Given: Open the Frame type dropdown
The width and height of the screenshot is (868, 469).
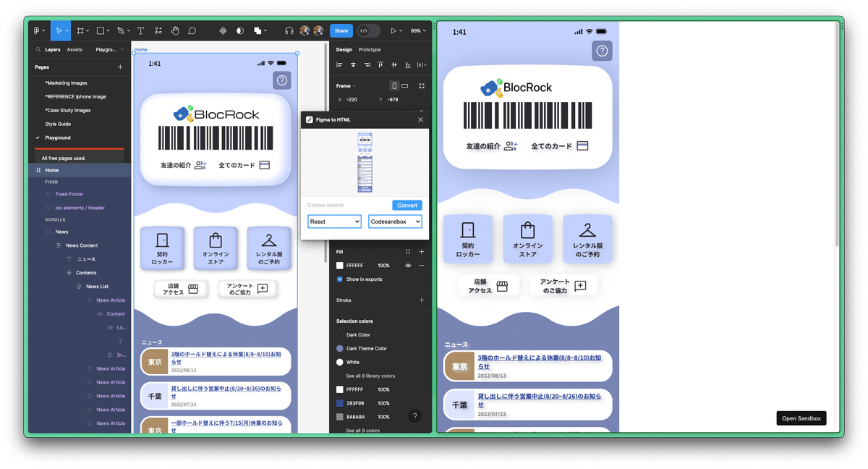Looking at the screenshot, I should pyautogui.click(x=346, y=85).
